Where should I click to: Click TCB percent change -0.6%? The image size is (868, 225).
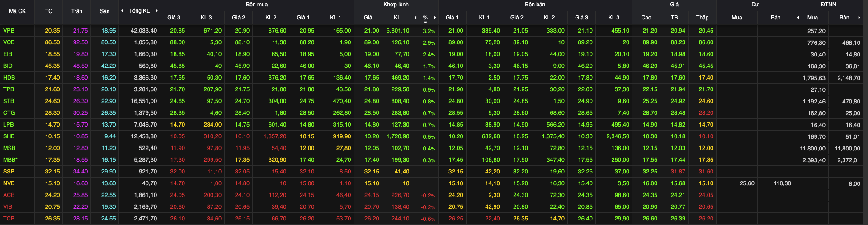pyautogui.click(x=428, y=219)
